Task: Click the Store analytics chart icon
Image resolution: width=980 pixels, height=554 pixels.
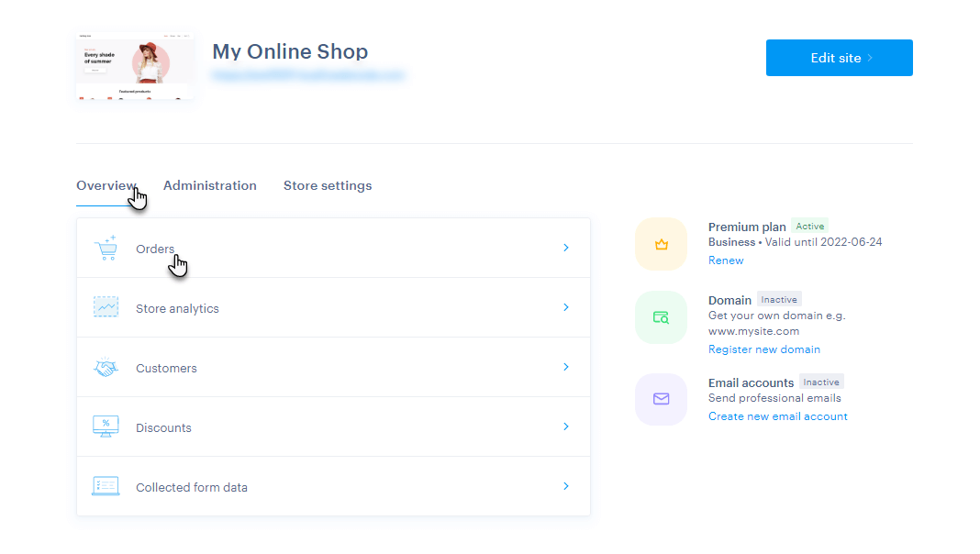Action: coord(106,307)
